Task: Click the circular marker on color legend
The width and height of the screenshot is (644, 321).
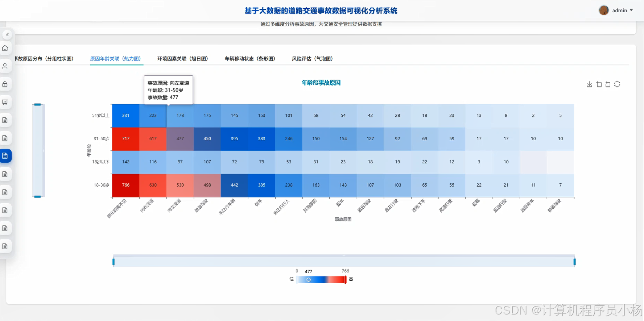Action: (x=309, y=280)
